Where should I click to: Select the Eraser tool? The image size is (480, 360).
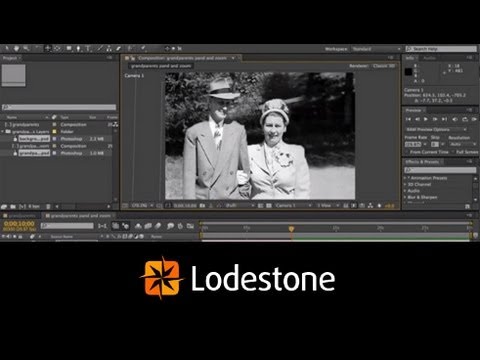click(x=118, y=49)
